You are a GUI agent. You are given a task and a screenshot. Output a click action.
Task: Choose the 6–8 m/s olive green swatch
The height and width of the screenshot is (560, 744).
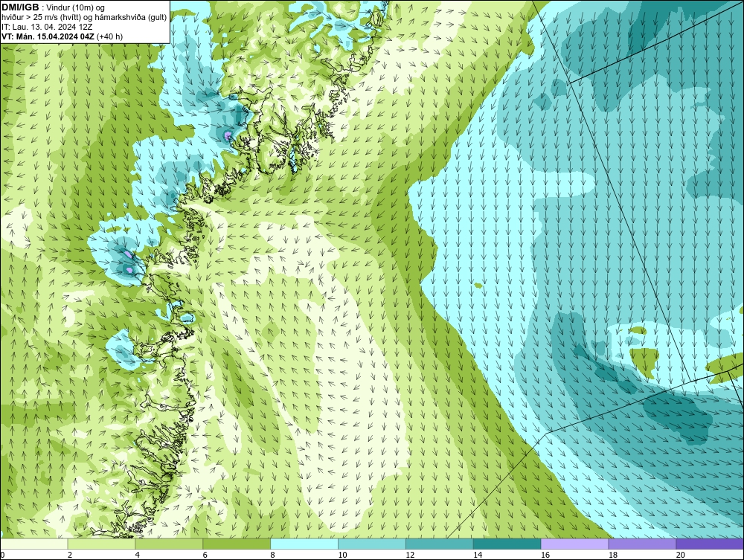[x=237, y=544]
